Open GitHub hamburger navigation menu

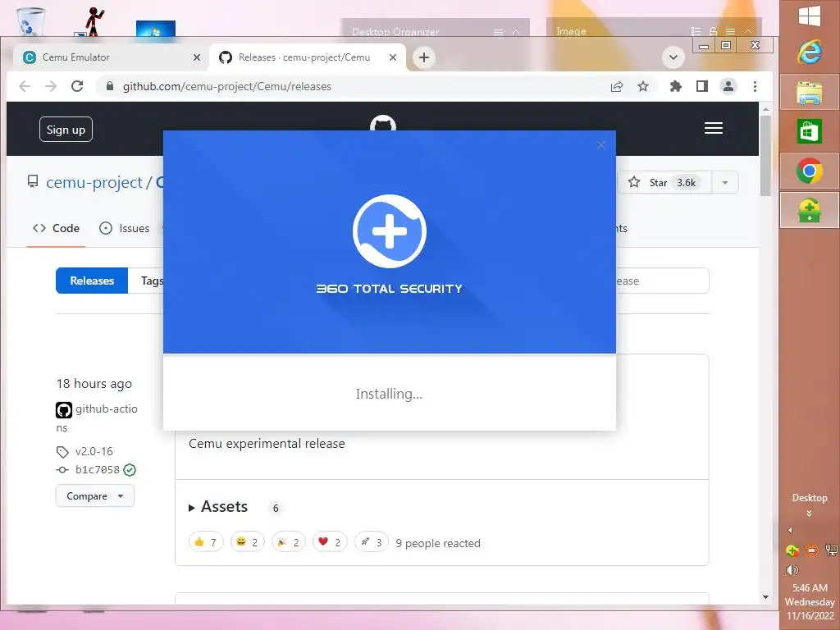714,128
